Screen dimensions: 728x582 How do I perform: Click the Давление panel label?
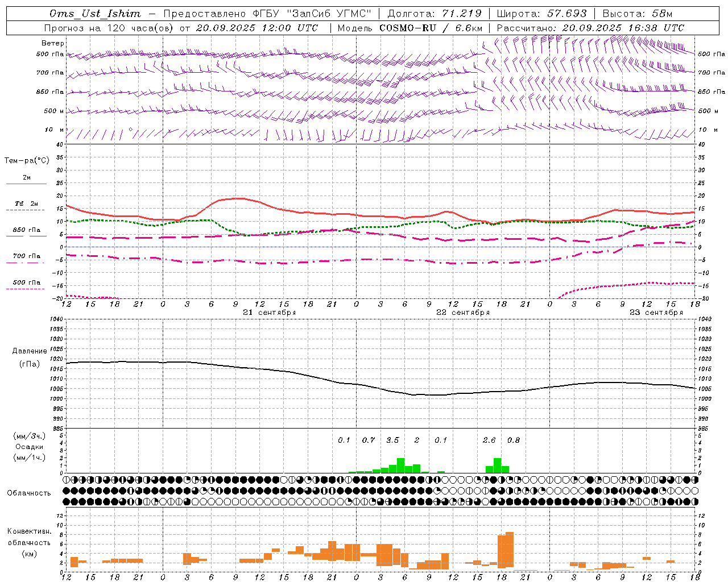tap(30, 351)
